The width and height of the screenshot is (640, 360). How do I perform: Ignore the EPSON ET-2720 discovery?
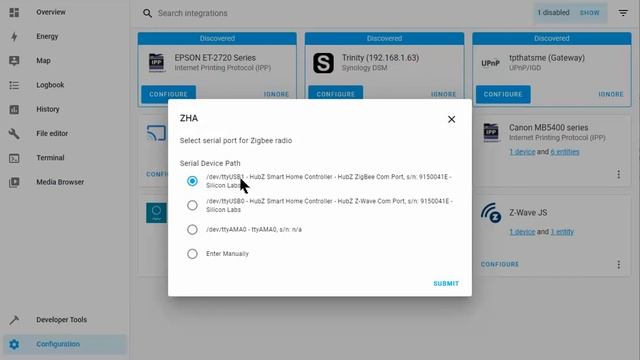(x=276, y=94)
